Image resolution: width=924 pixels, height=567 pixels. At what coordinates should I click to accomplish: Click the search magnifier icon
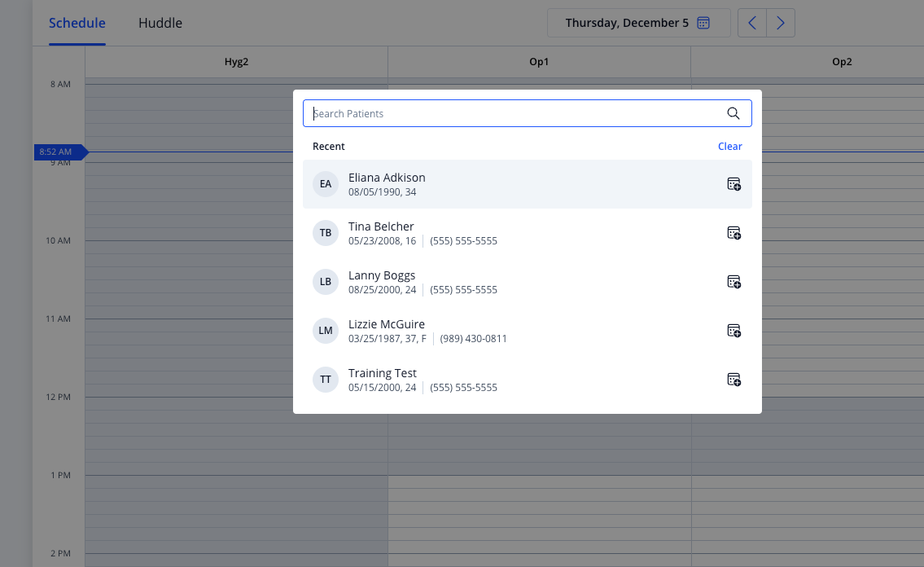(x=733, y=113)
